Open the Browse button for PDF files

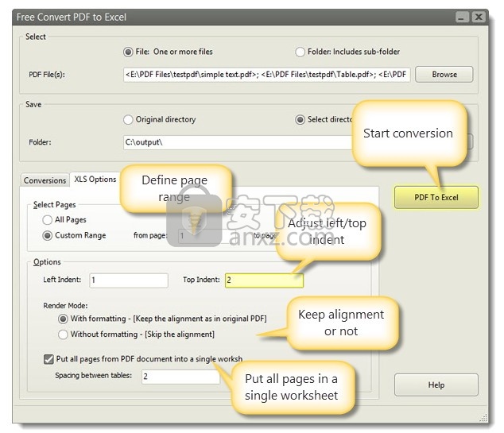point(444,75)
